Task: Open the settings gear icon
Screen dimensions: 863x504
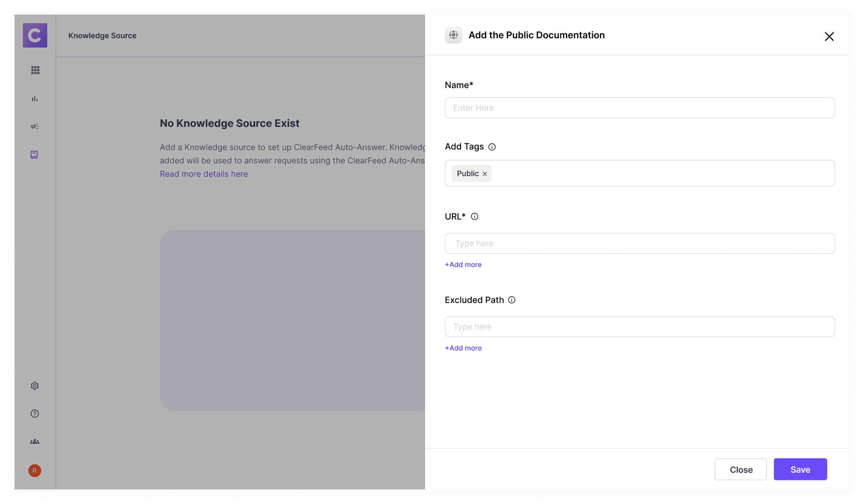Action: coord(35,386)
